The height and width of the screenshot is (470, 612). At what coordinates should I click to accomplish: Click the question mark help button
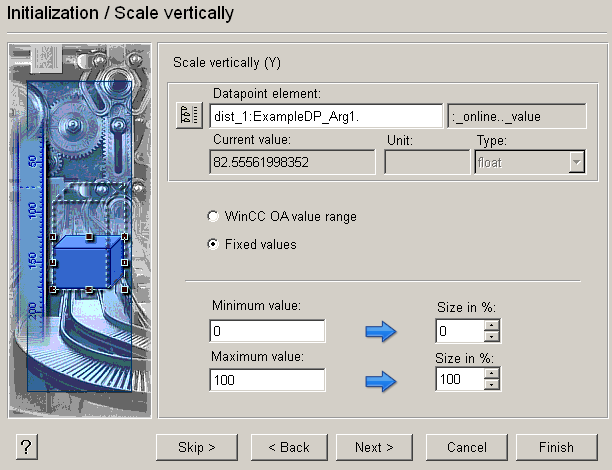pos(27,447)
